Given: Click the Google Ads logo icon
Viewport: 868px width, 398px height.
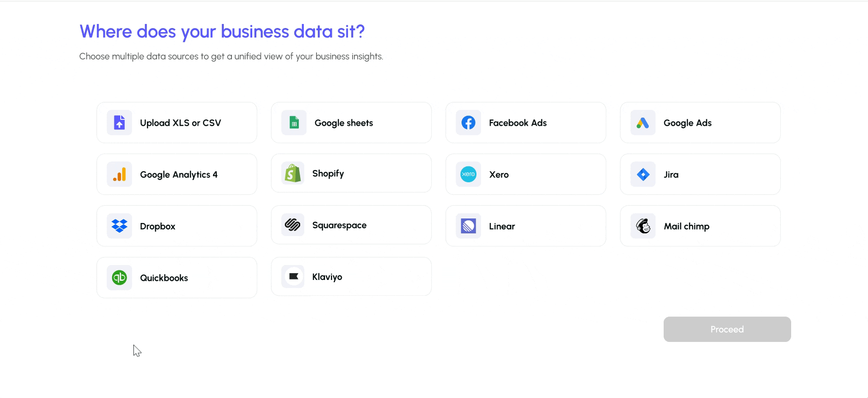Looking at the screenshot, I should pyautogui.click(x=643, y=123).
